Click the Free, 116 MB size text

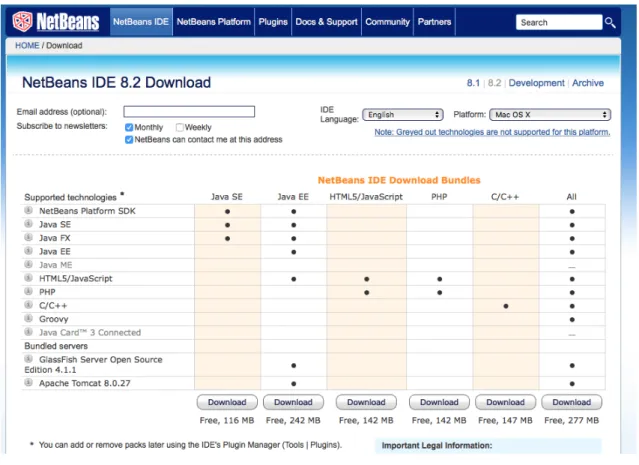(x=227, y=420)
